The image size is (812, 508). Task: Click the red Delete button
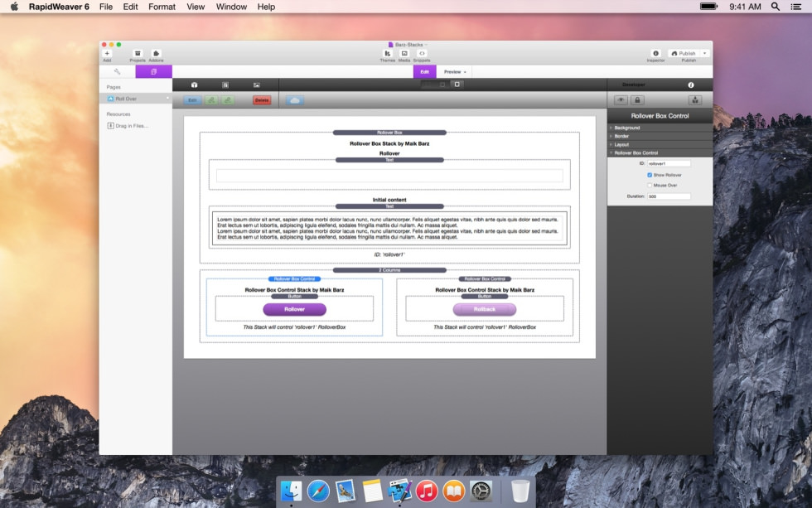[262, 100]
